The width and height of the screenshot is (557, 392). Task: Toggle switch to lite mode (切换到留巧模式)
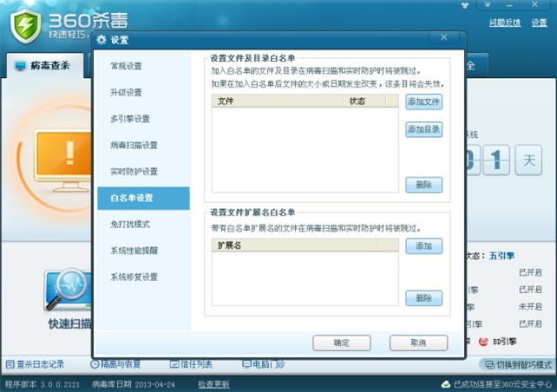[x=515, y=364]
